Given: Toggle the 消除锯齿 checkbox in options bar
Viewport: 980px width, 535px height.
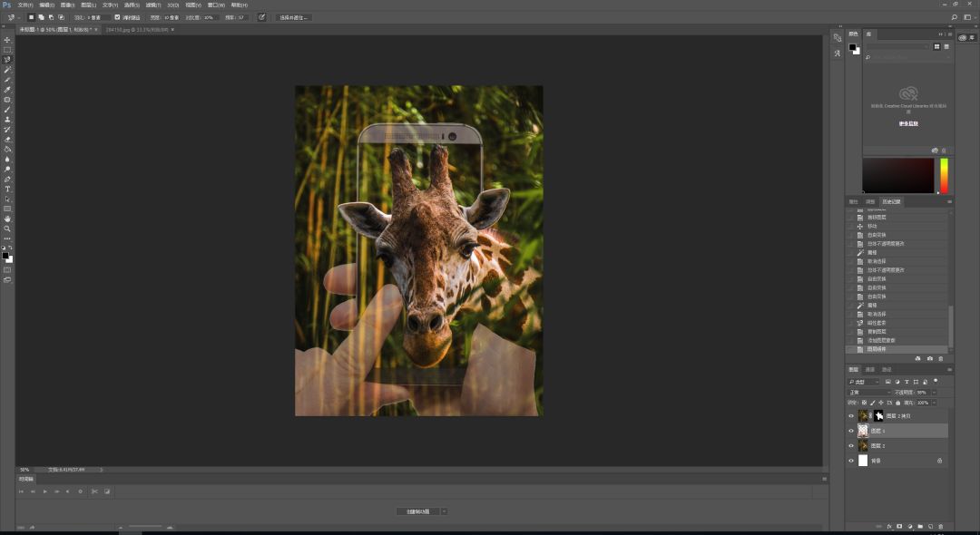Looking at the screenshot, I should pyautogui.click(x=117, y=17).
